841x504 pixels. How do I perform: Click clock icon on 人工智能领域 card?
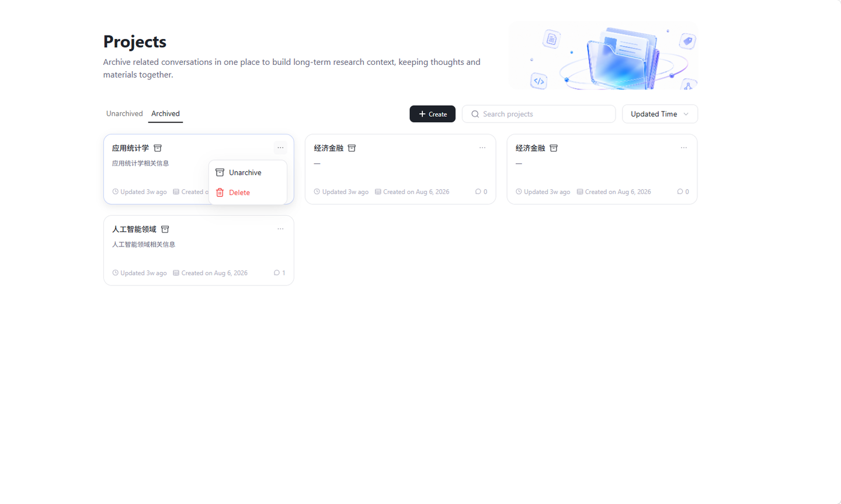coord(115,273)
